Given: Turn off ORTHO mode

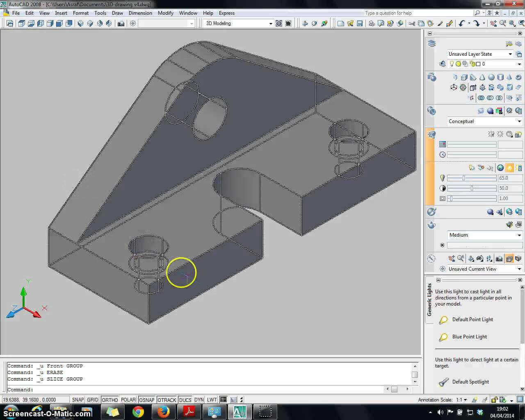Looking at the screenshot, I should [110, 400].
